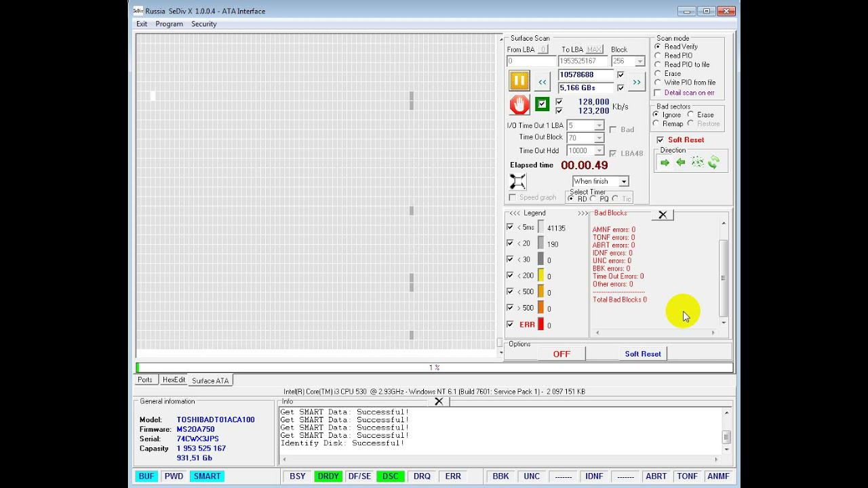Click the Bad Blocks vertical scrollbar
Viewport: 868px width, 488px height.
click(x=724, y=272)
